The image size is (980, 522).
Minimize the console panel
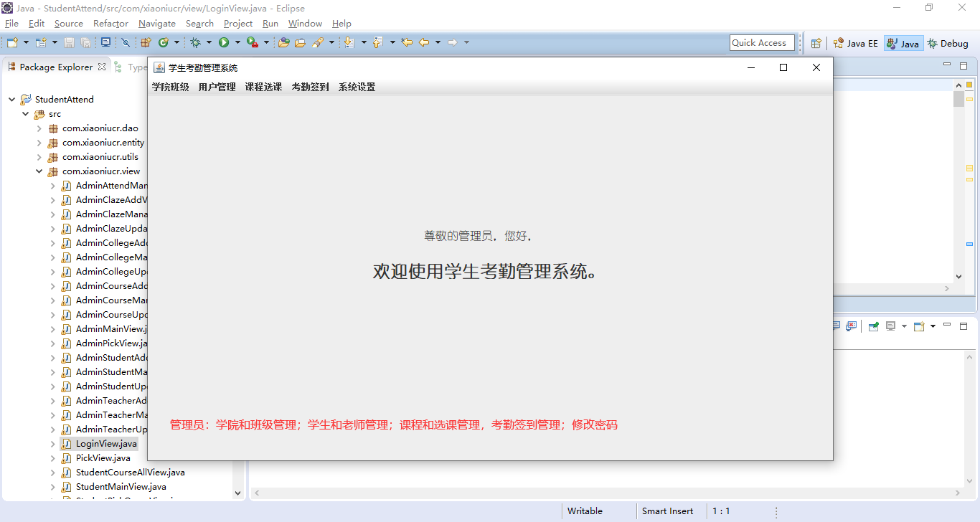(x=947, y=325)
